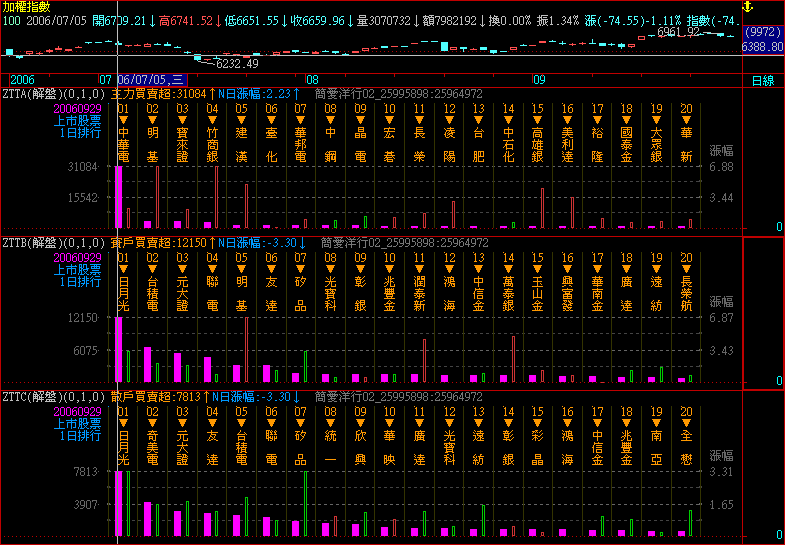Select the 加權指數 title label
Screen dimensions: 785x545
click(x=24, y=6)
